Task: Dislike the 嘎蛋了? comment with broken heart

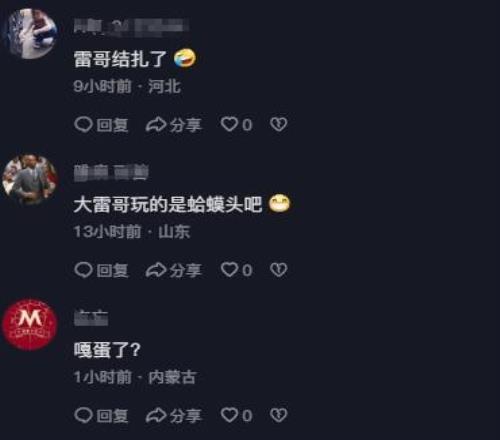Action: [279, 415]
